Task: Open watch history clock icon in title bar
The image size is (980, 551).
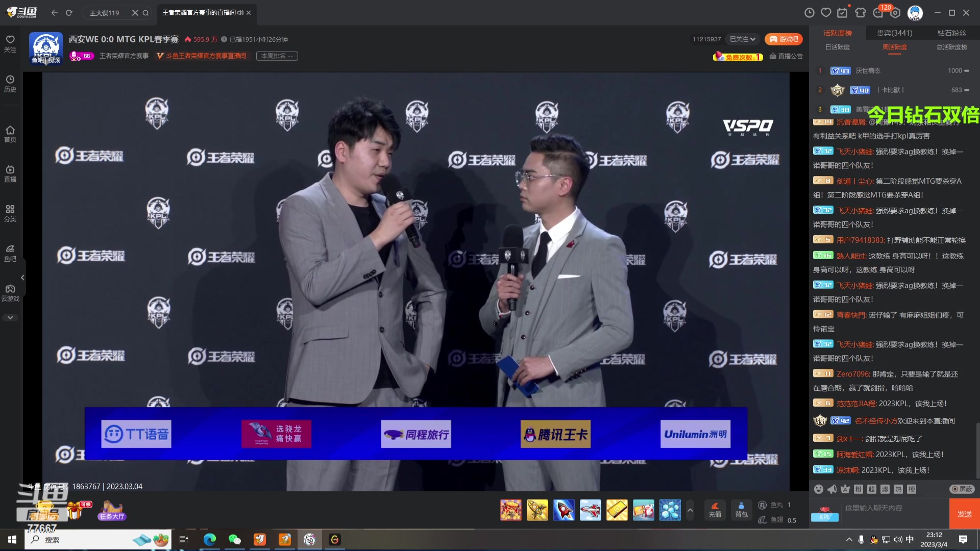Action: (810, 13)
